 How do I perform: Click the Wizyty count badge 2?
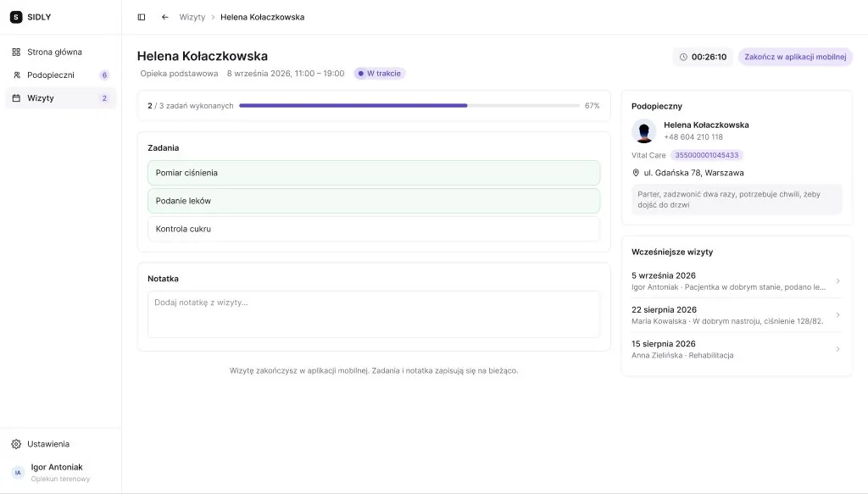pyautogui.click(x=104, y=98)
